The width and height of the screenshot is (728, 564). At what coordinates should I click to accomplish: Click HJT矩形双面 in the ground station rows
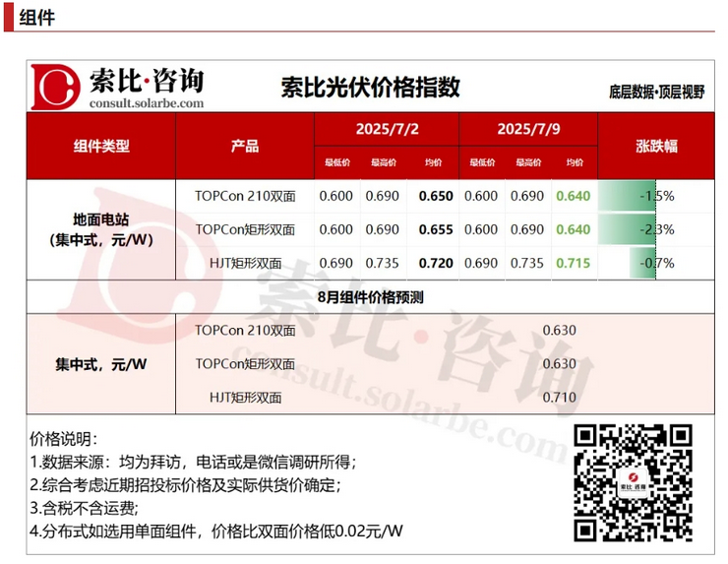pos(245,263)
